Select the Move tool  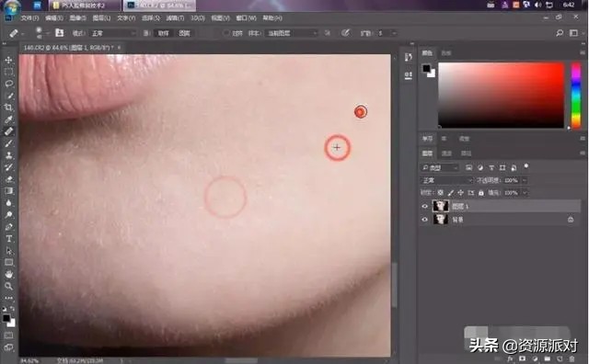coord(8,60)
